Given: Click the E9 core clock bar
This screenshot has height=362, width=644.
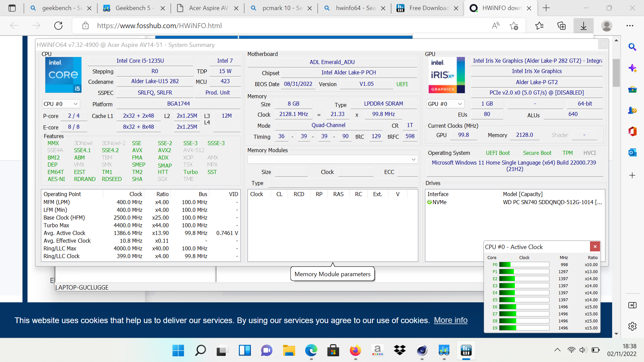Looking at the screenshot, I should [524, 328].
